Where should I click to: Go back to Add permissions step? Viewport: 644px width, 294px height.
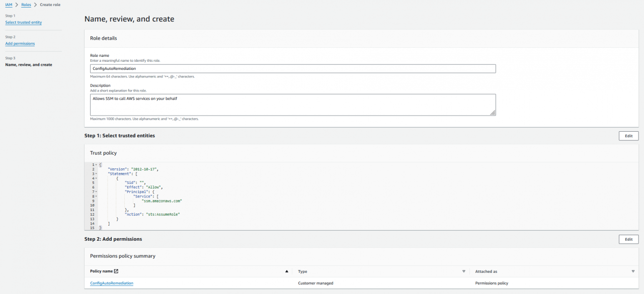[x=20, y=44]
